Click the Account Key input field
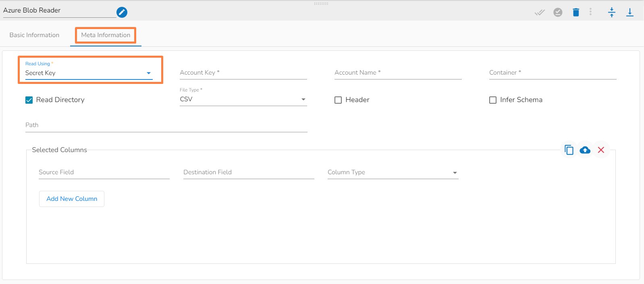The image size is (644, 284). [x=243, y=73]
